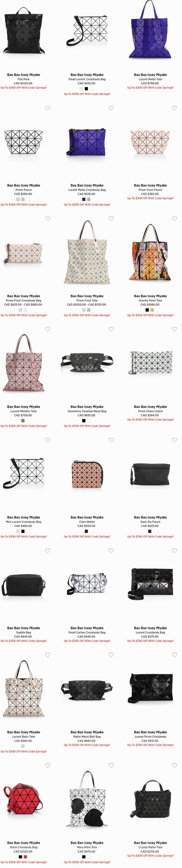Viewport: 182px width, 868px height.
Task: Click wishlist heart for Clam Wallet
Action: tap(111, 440)
